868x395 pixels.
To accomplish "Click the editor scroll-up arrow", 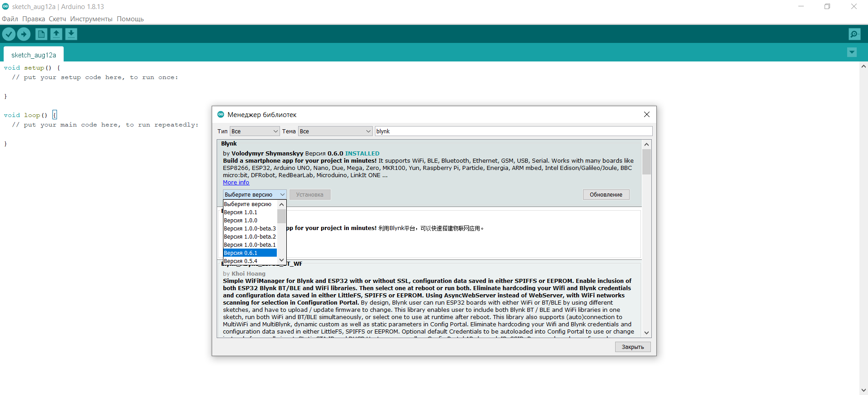I will tap(863, 66).
